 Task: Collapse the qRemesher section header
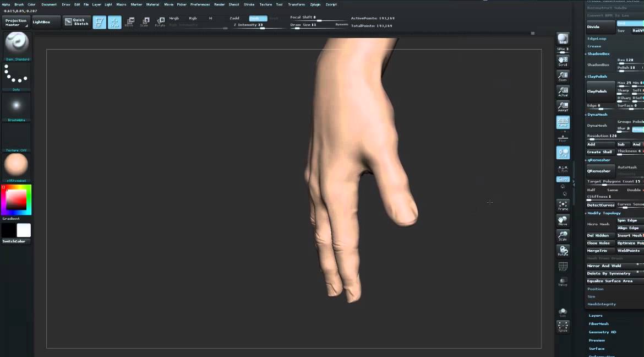pos(598,160)
